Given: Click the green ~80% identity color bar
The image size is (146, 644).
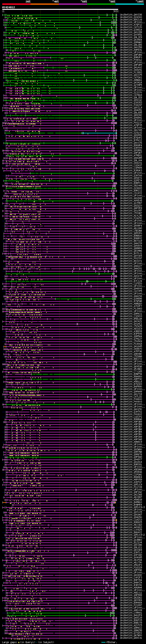Looking at the screenshot, I should point(101,4).
